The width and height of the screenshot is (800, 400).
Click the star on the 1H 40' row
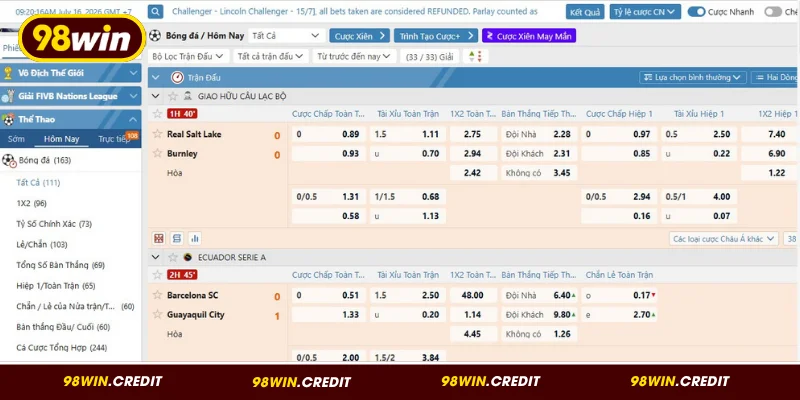point(158,114)
